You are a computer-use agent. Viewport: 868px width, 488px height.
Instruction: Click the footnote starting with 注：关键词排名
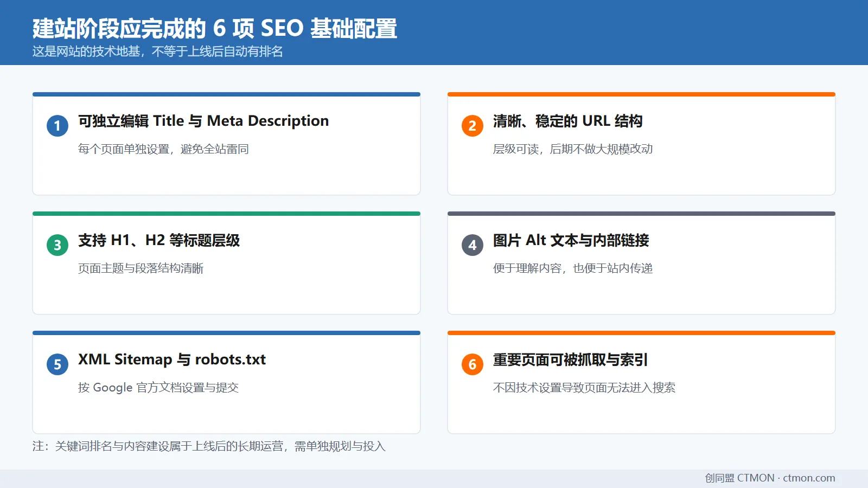coord(209,446)
